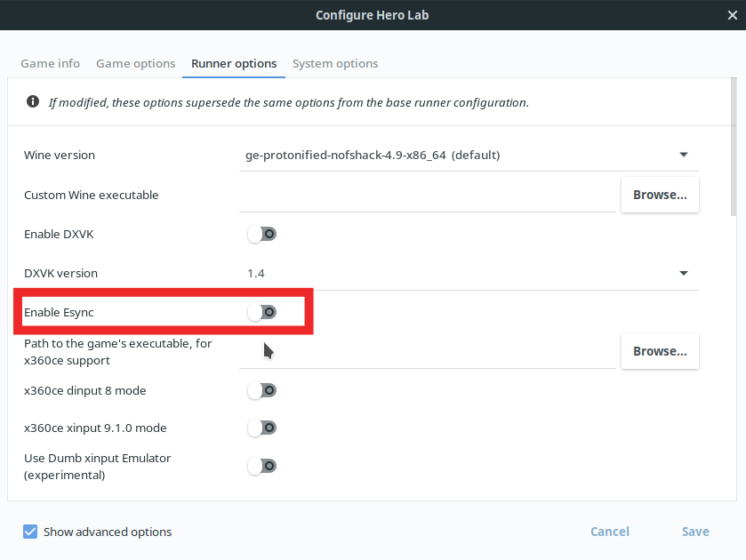746x560 pixels.
Task: Browse for x360ce game executable path
Action: point(660,351)
